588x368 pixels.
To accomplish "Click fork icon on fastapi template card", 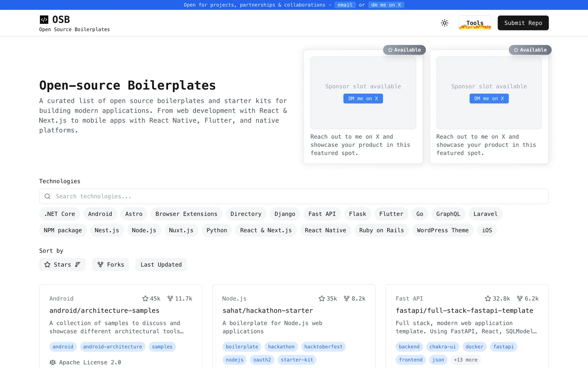I will pyautogui.click(x=520, y=298).
